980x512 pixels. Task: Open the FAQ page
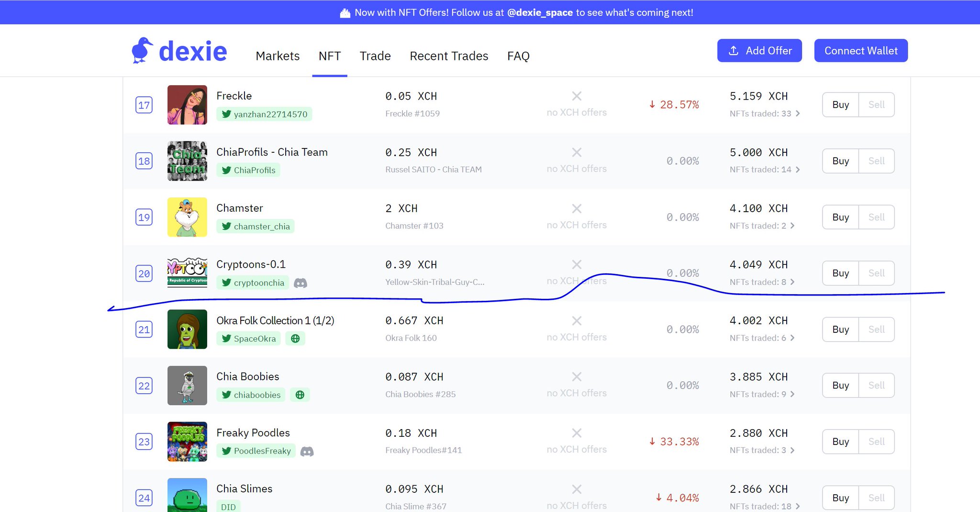click(518, 56)
